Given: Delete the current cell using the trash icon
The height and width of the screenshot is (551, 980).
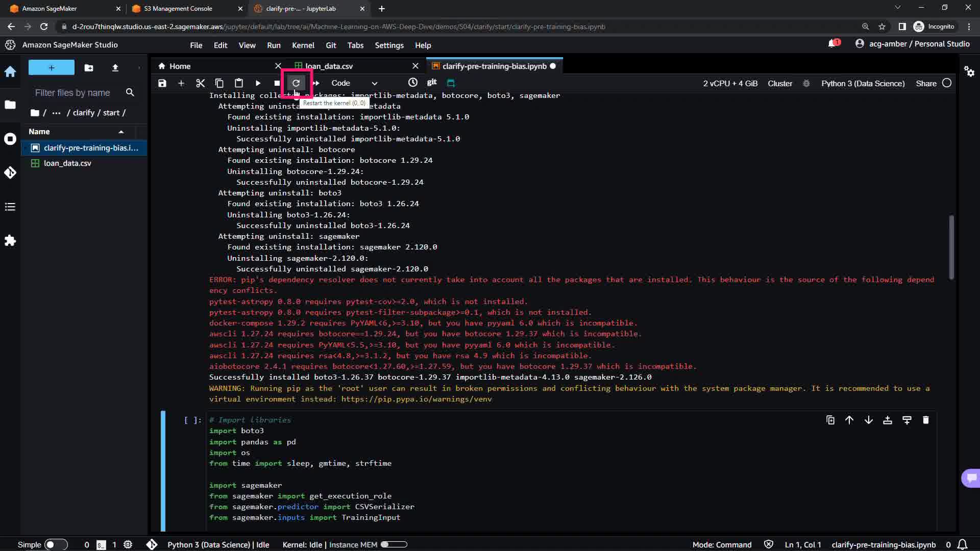Looking at the screenshot, I should [925, 420].
